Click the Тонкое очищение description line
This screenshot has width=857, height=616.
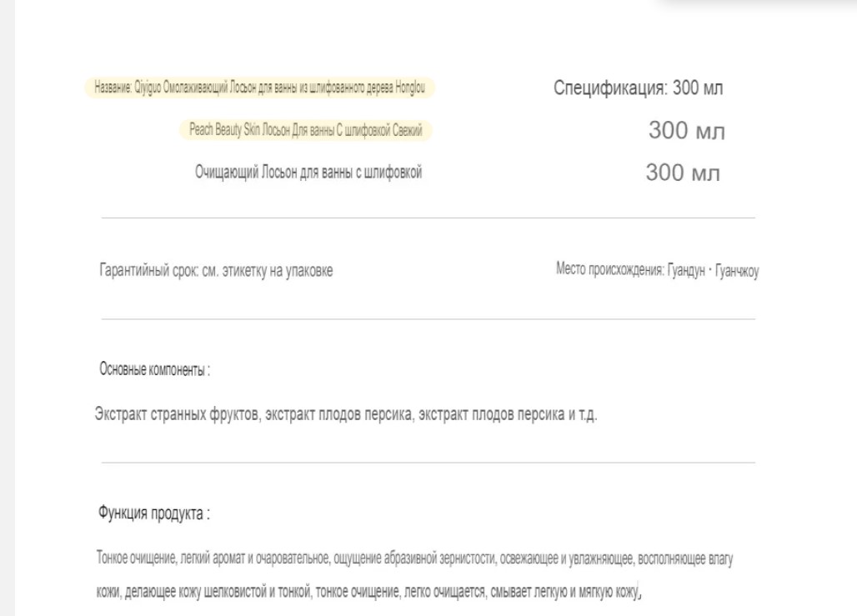pyautogui.click(x=415, y=558)
